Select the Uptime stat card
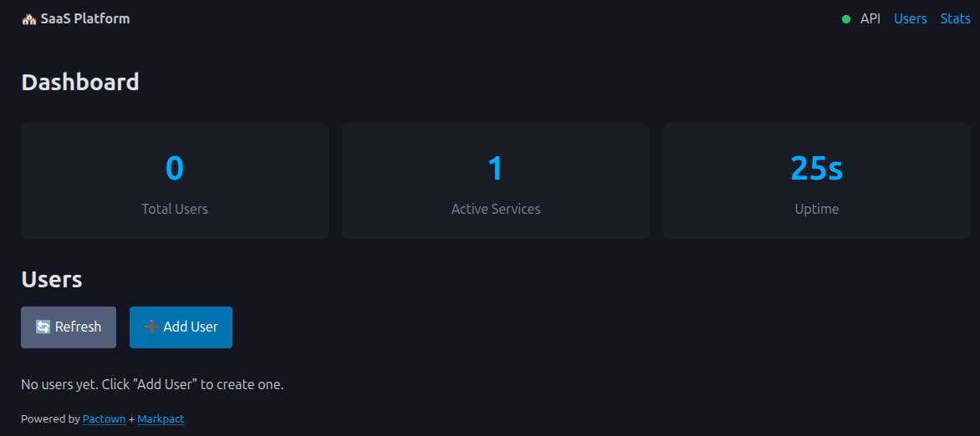This screenshot has height=436, width=980. 817,181
